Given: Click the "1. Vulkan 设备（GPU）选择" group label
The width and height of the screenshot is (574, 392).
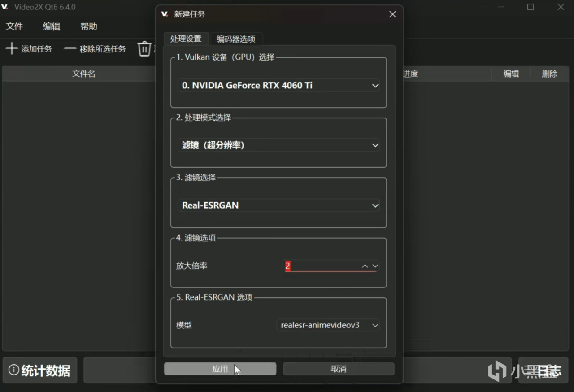Looking at the screenshot, I should [225, 57].
